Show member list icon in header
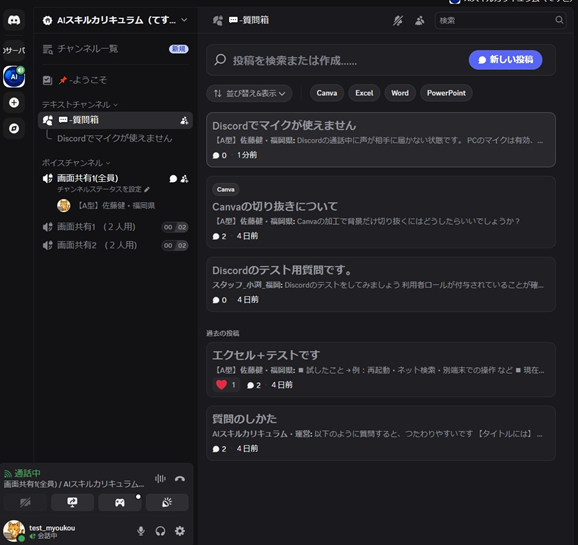This screenshot has height=545, width=578. [419, 20]
